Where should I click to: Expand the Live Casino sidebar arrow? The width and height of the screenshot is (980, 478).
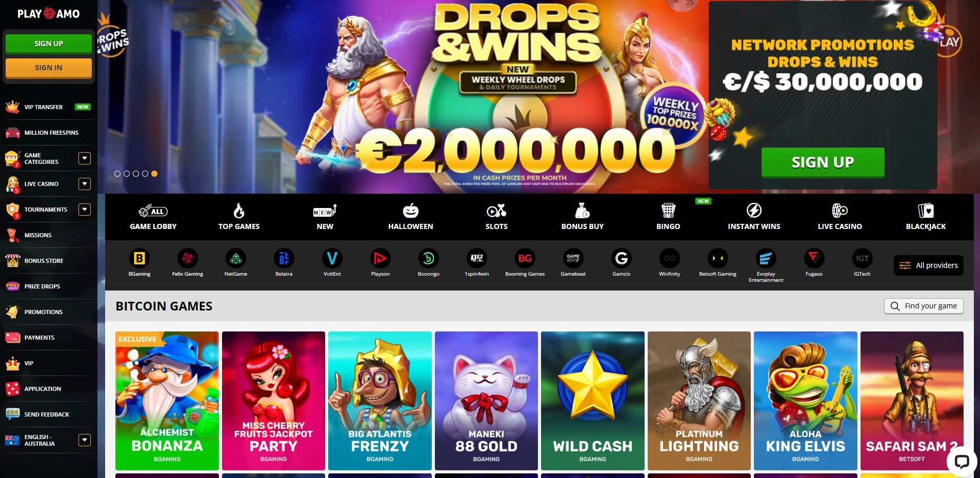click(85, 184)
